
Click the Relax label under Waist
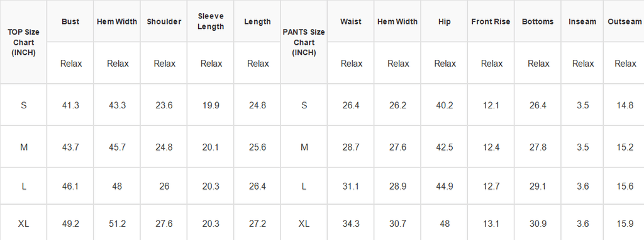point(352,64)
